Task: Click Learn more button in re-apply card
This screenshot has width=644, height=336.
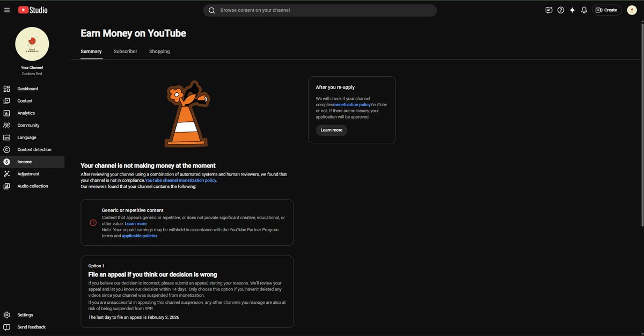Action: coord(331,130)
